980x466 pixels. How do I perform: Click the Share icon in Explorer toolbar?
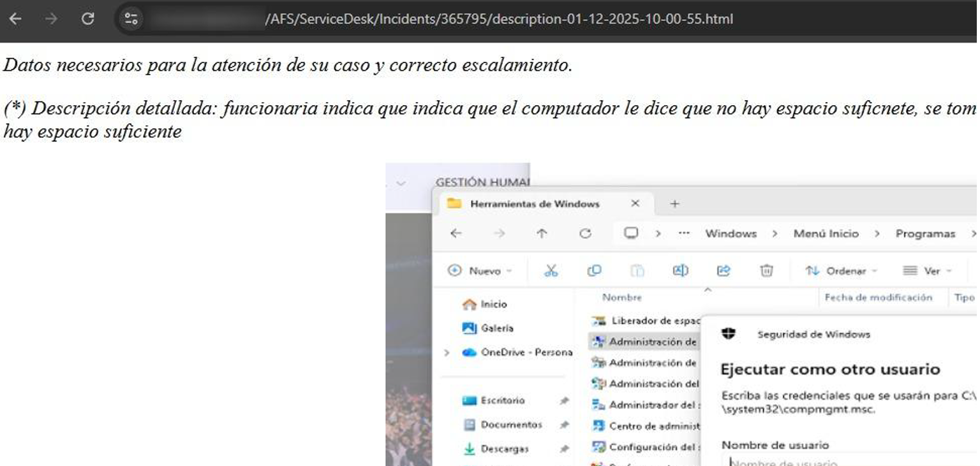[723, 271]
